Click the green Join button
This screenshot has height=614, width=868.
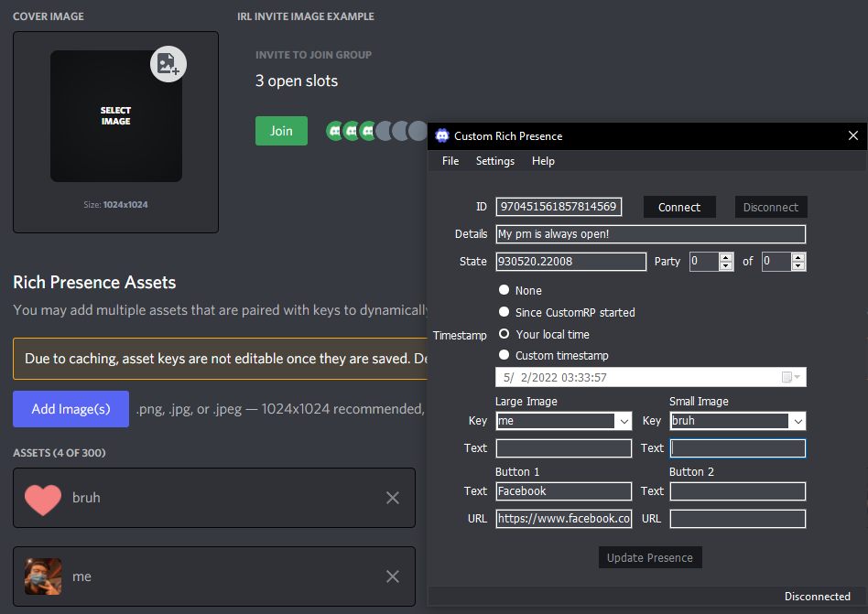point(280,131)
